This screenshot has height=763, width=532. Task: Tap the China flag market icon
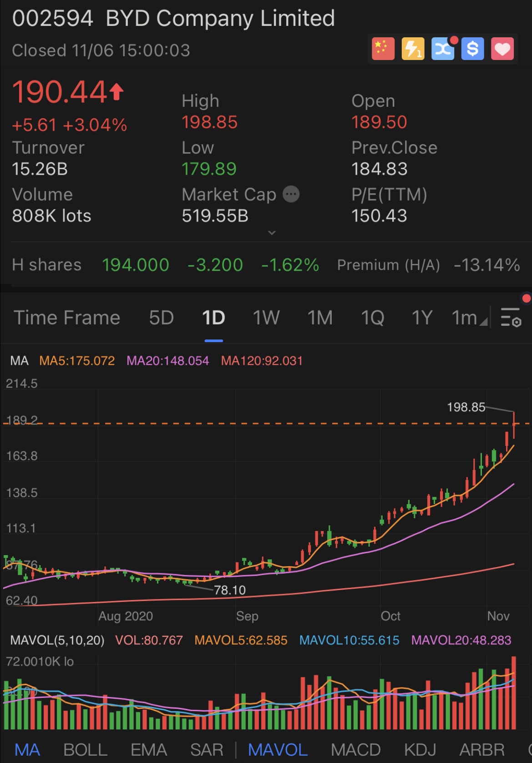click(383, 49)
